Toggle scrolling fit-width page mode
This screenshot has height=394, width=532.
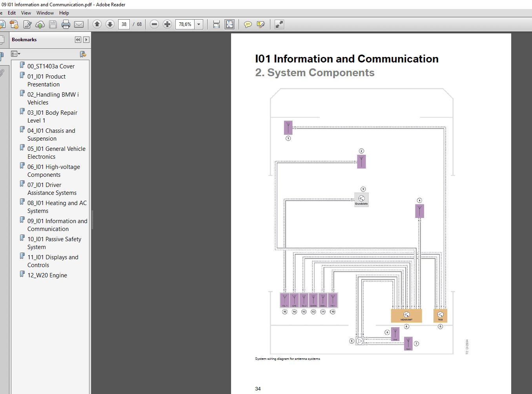tap(217, 24)
